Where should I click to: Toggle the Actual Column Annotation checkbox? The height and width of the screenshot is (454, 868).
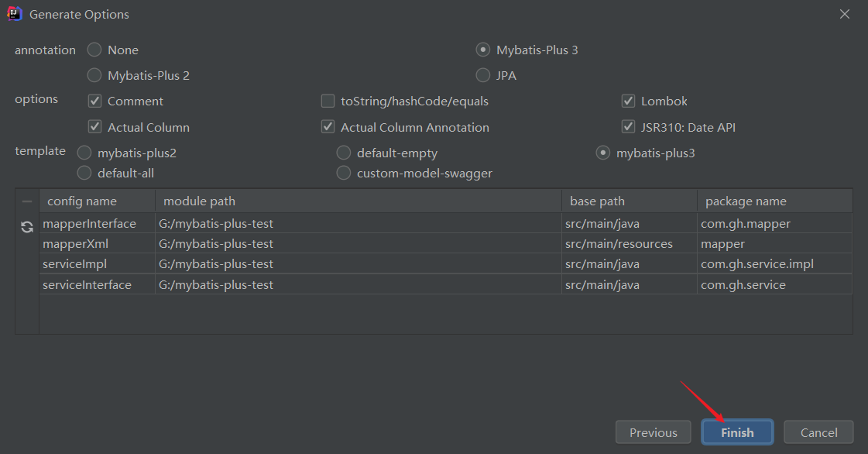pyautogui.click(x=328, y=127)
